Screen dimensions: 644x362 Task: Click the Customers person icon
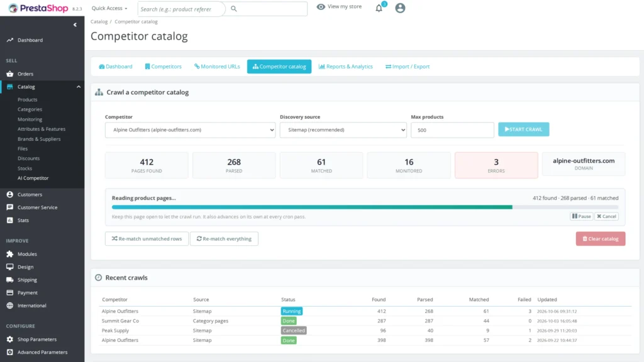[x=10, y=195]
